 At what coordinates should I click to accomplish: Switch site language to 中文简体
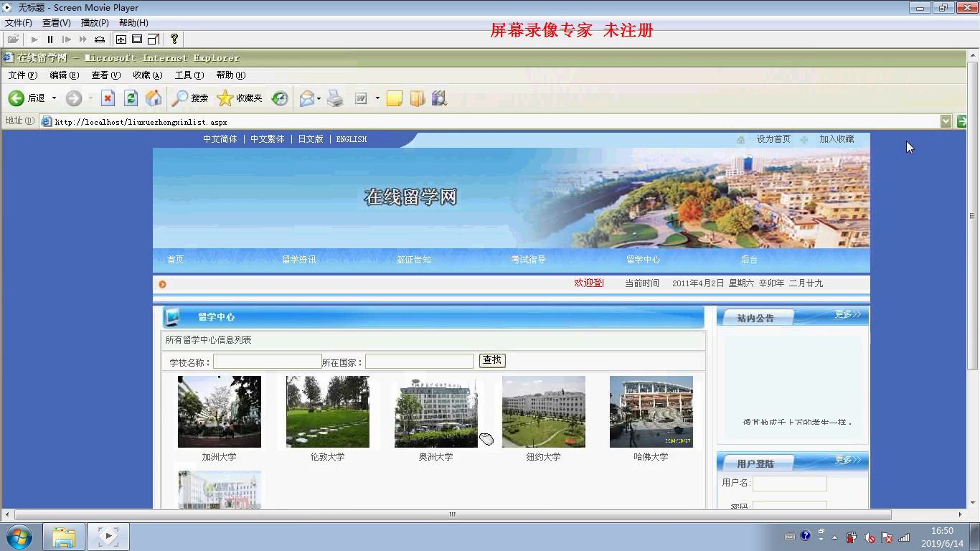pos(220,139)
